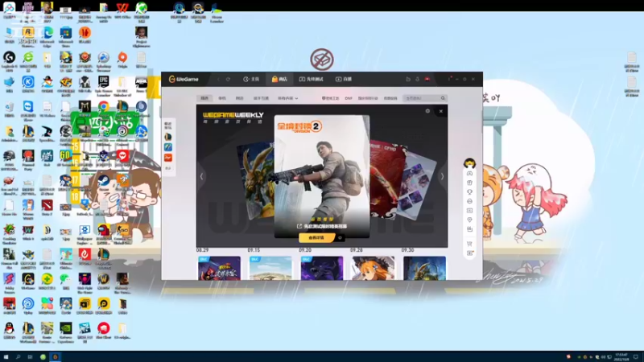The height and width of the screenshot is (362, 644).
Task: Open the 09.15 game thumbnail
Action: (x=270, y=268)
